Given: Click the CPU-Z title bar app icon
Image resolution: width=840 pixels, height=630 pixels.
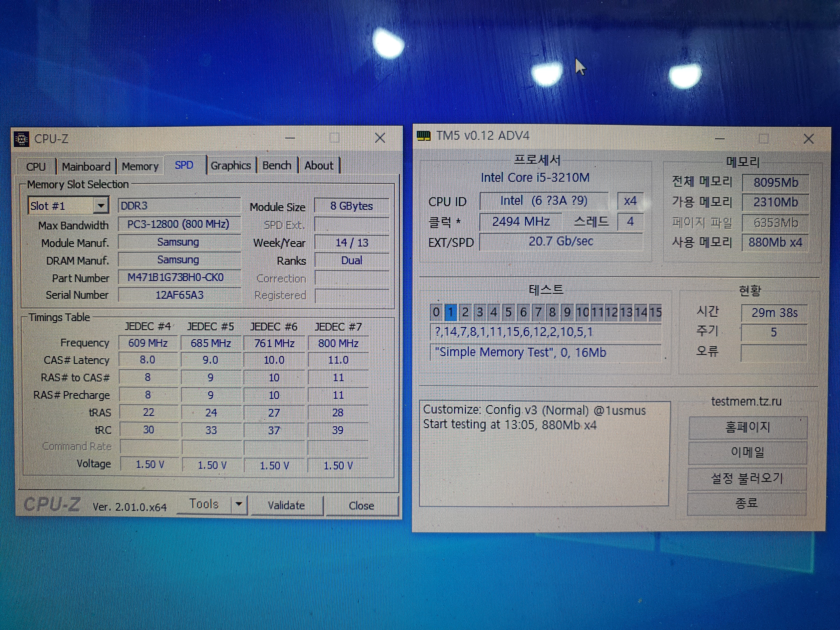Looking at the screenshot, I should [x=21, y=139].
